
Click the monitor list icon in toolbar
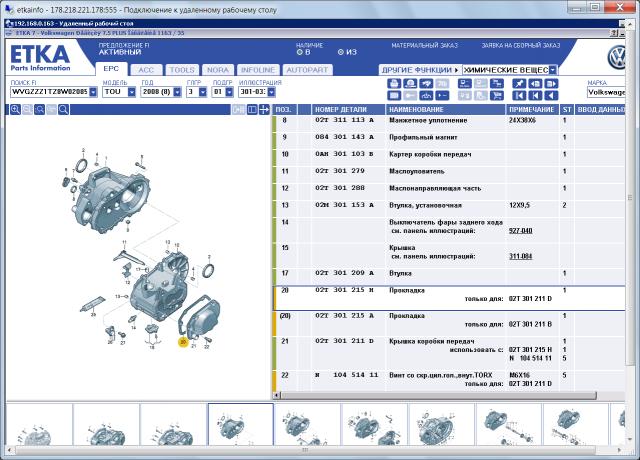tap(465, 83)
